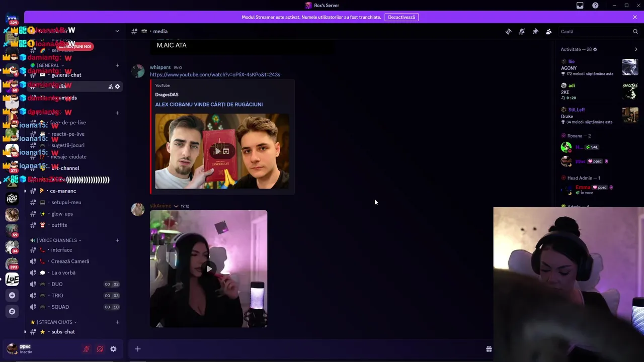Open the gift icon in message bar
This screenshot has height=362, width=644.
tap(489, 349)
